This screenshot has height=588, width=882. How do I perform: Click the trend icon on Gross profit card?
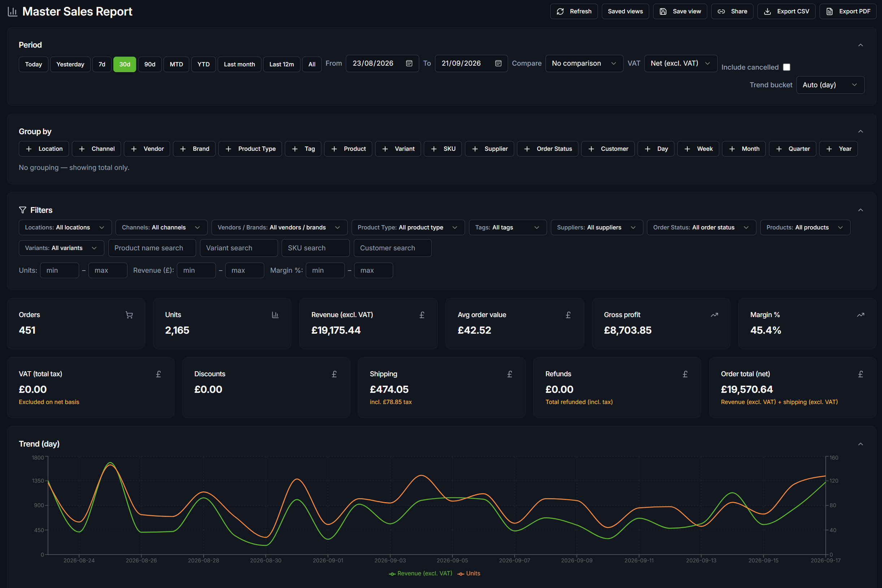(714, 315)
